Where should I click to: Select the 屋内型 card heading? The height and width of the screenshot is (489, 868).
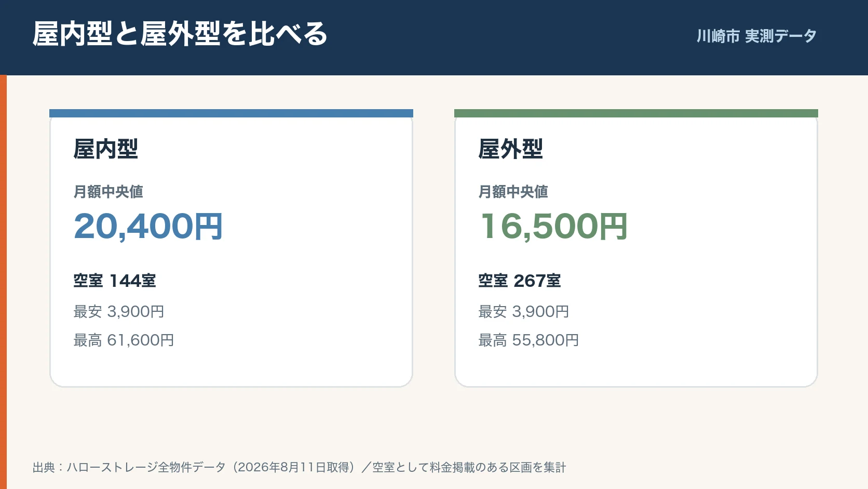(x=106, y=149)
